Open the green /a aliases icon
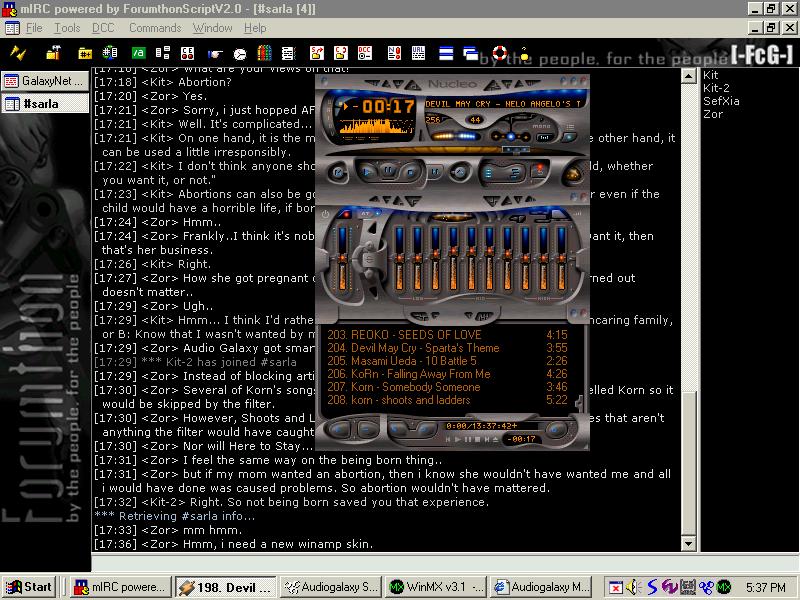This screenshot has height=600, width=800. (x=138, y=53)
